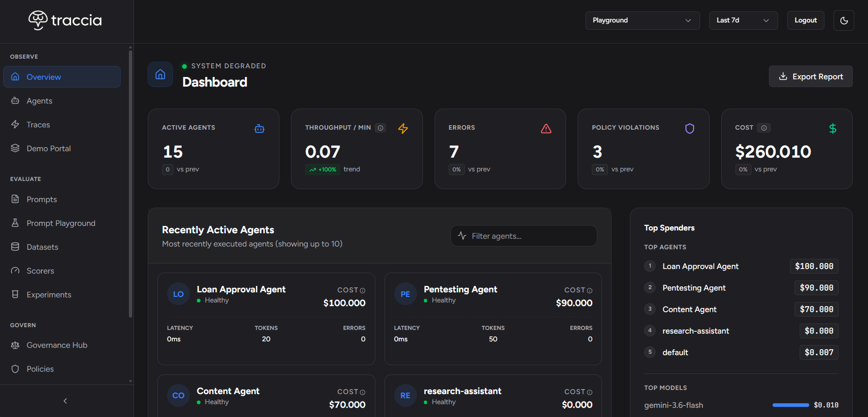Image resolution: width=868 pixels, height=417 pixels.
Task: Click the $100.000 value in Top Spenders
Action: tap(814, 266)
